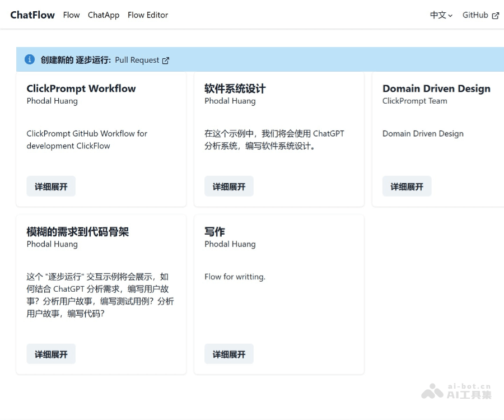
Task: Click the 写作 card heading
Action: pyautogui.click(x=214, y=232)
